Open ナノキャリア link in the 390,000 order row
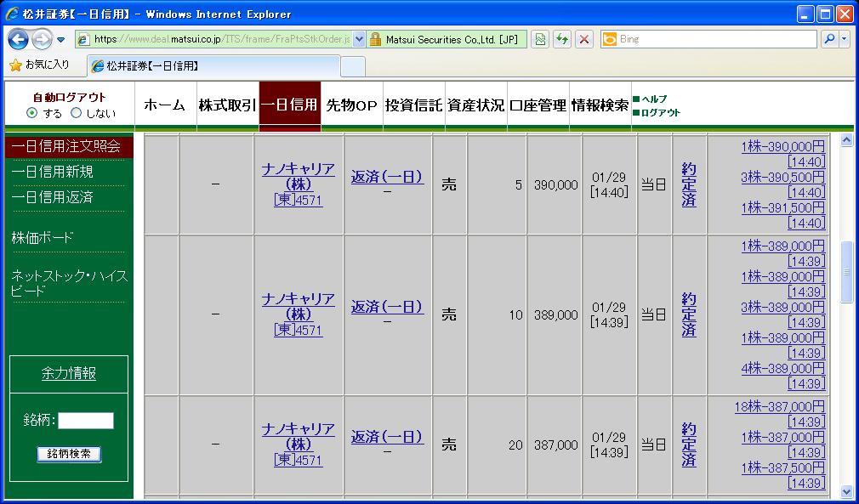 tap(298, 176)
